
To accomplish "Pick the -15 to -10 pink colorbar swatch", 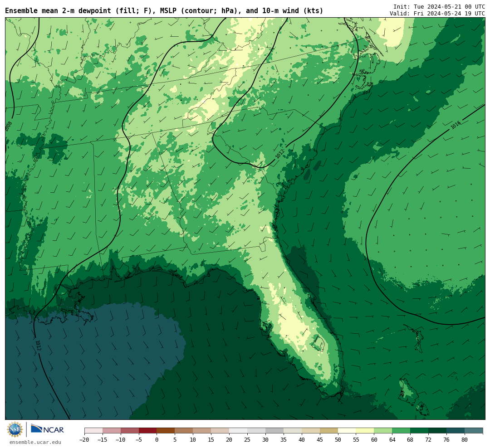I will [112, 431].
